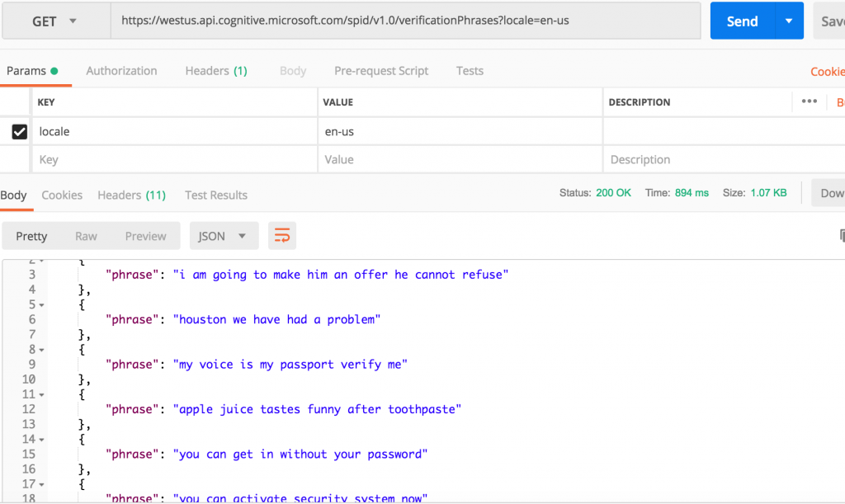Collapse JSON object at line 14
Image resolution: width=845 pixels, height=504 pixels.
(41, 440)
